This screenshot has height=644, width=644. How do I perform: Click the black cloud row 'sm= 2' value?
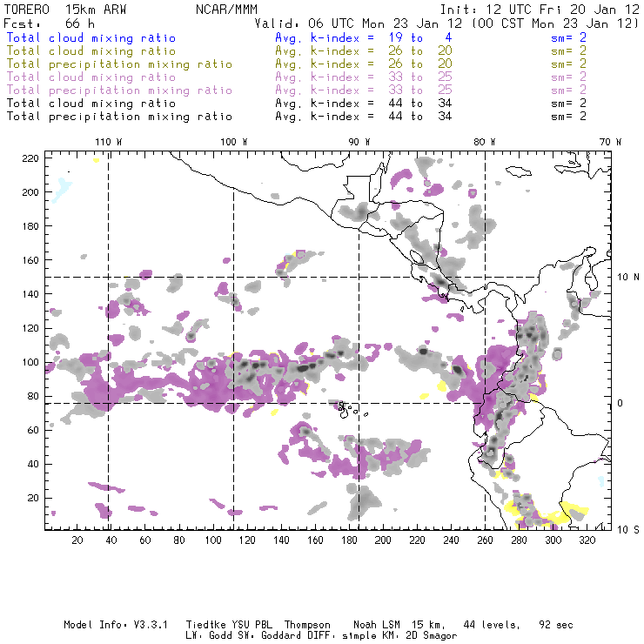click(568, 103)
